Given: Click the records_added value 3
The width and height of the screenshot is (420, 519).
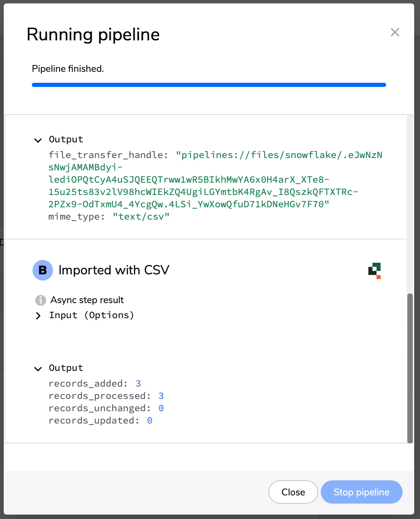Looking at the screenshot, I should tap(138, 384).
